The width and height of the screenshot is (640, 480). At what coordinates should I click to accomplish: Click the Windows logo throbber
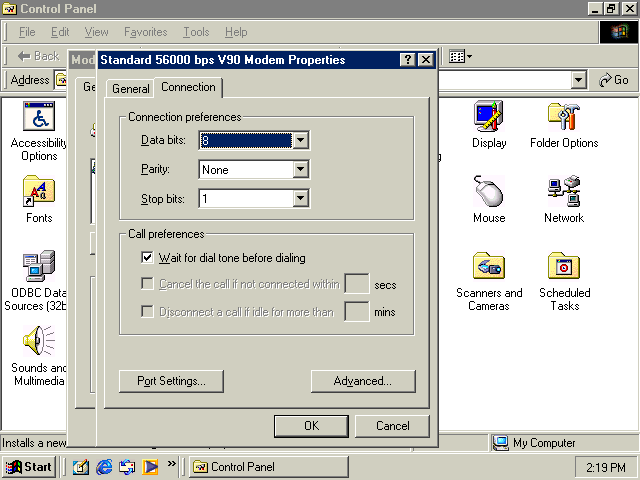pos(619,32)
